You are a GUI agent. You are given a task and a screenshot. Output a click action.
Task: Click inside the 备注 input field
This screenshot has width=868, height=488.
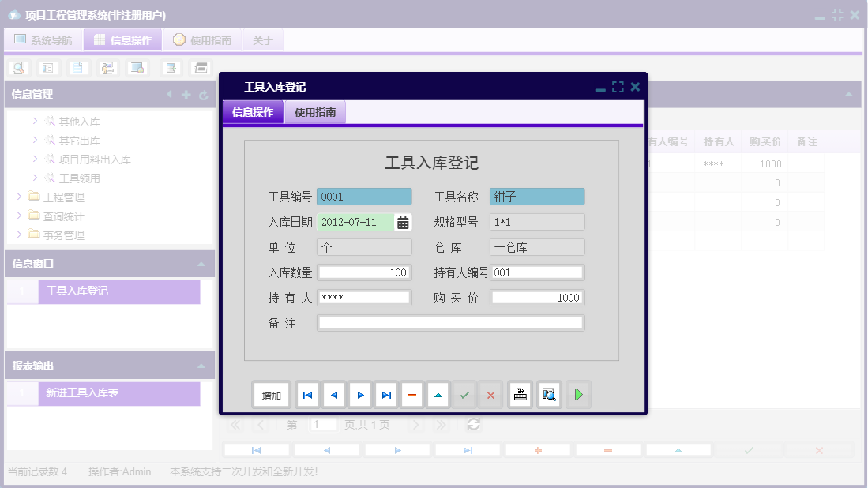pyautogui.click(x=450, y=322)
